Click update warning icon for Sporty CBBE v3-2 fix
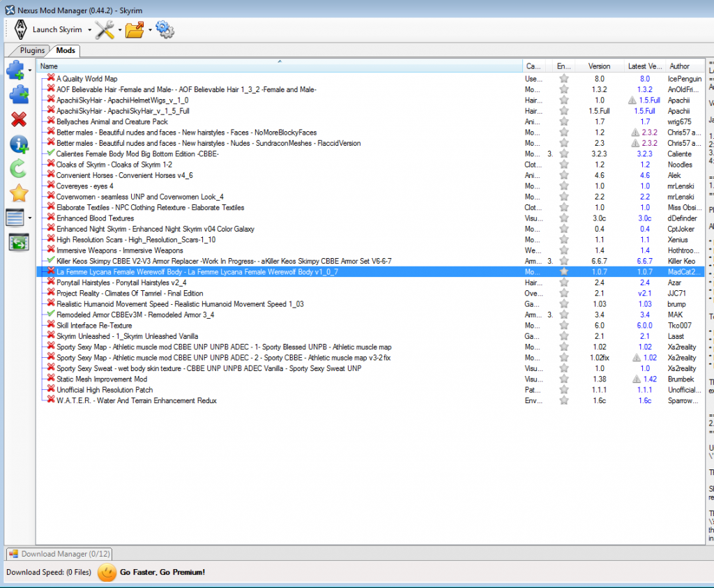Screen dimensions: 714x588 tap(637, 358)
